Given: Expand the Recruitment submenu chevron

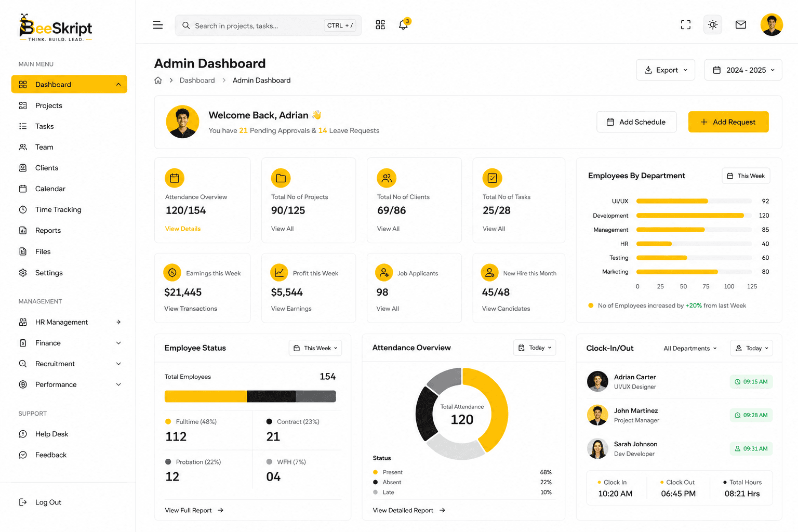Looking at the screenshot, I should pos(118,364).
